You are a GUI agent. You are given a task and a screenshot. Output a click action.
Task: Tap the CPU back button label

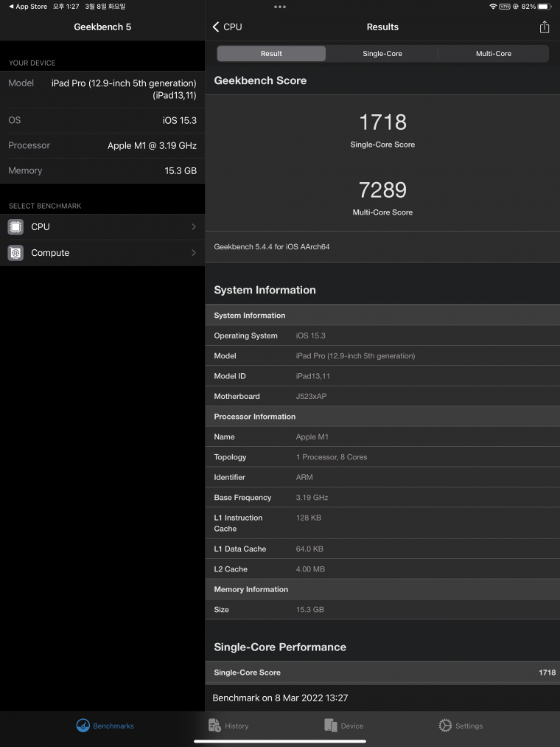pos(232,27)
